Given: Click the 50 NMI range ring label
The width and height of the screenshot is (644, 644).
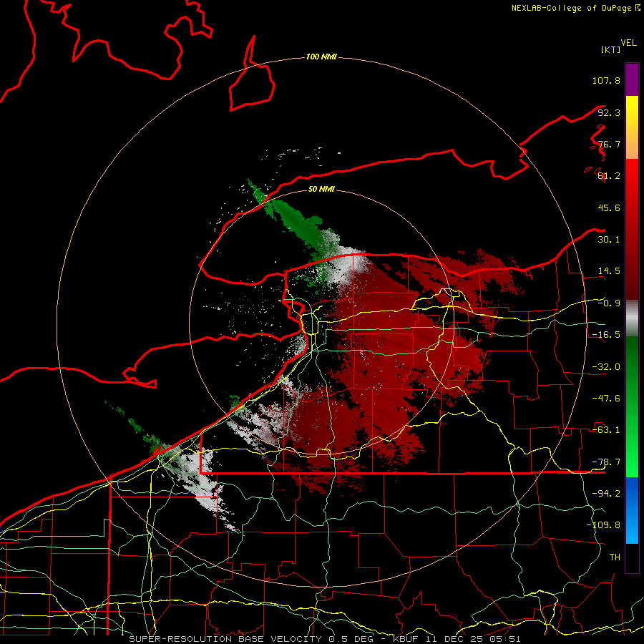Looking at the screenshot, I should click(x=321, y=190).
